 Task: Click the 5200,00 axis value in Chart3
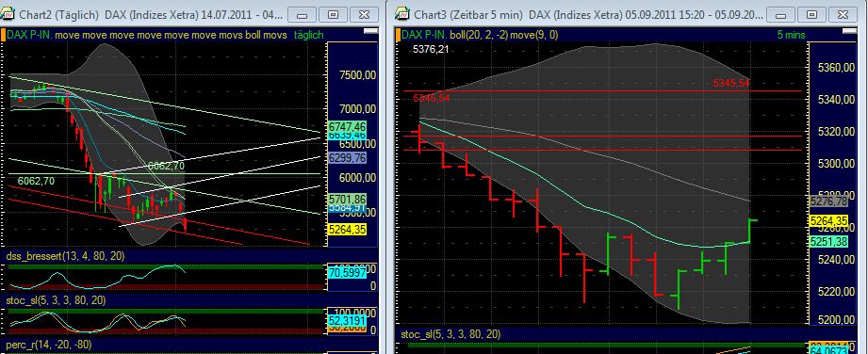click(837, 320)
